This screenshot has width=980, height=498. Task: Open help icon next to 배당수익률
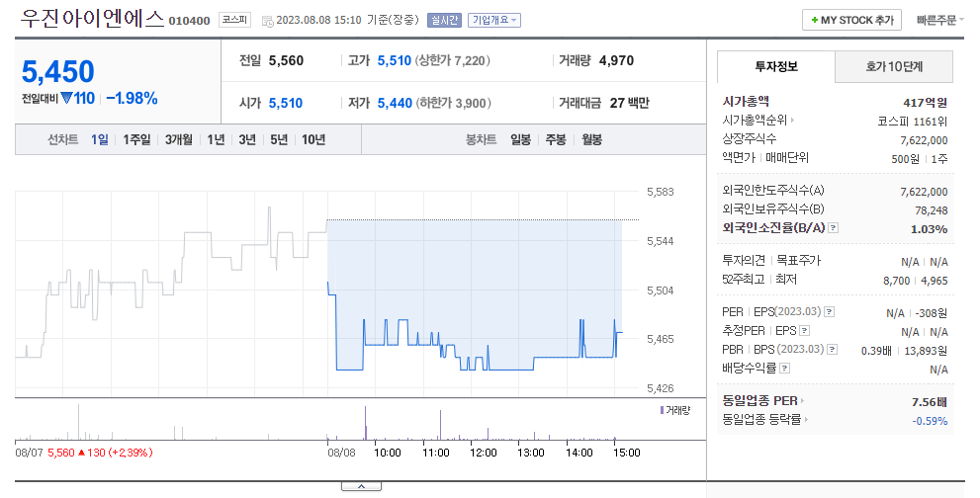784,368
